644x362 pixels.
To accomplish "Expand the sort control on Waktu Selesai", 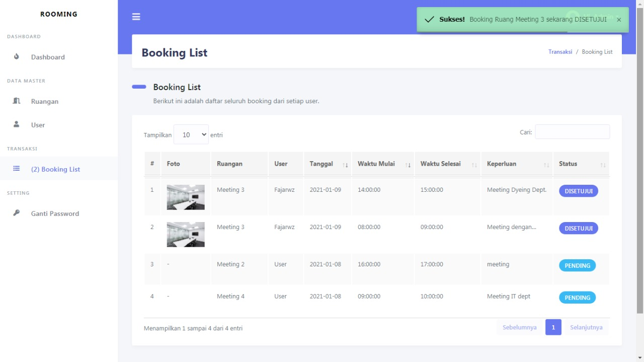I will [474, 165].
